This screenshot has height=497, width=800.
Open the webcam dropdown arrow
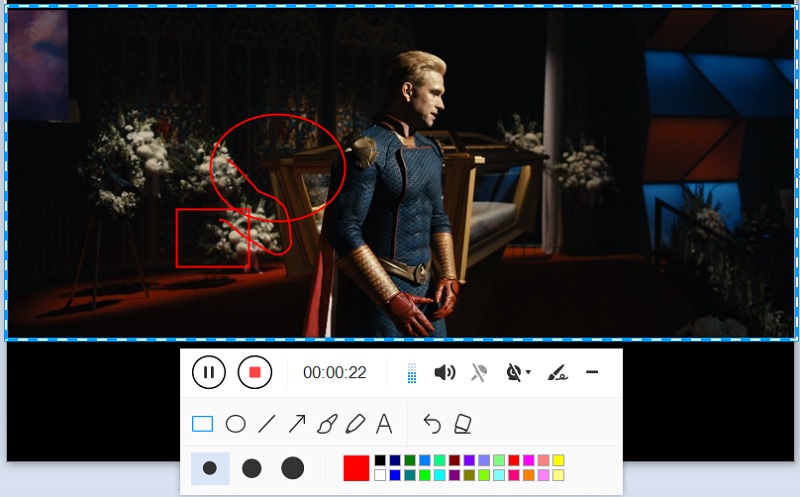pos(528,372)
